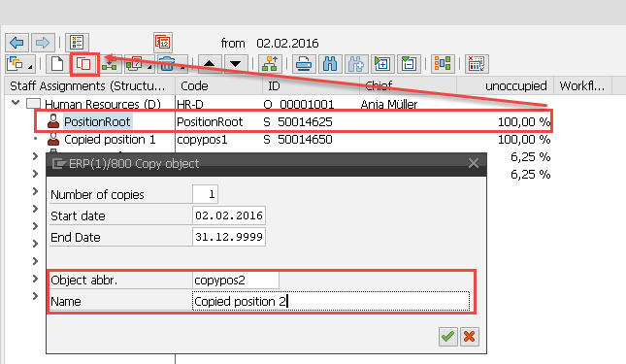Viewport: 626px width, 364px height.
Task: Click the forward navigation arrow icon
Action: coord(43,43)
